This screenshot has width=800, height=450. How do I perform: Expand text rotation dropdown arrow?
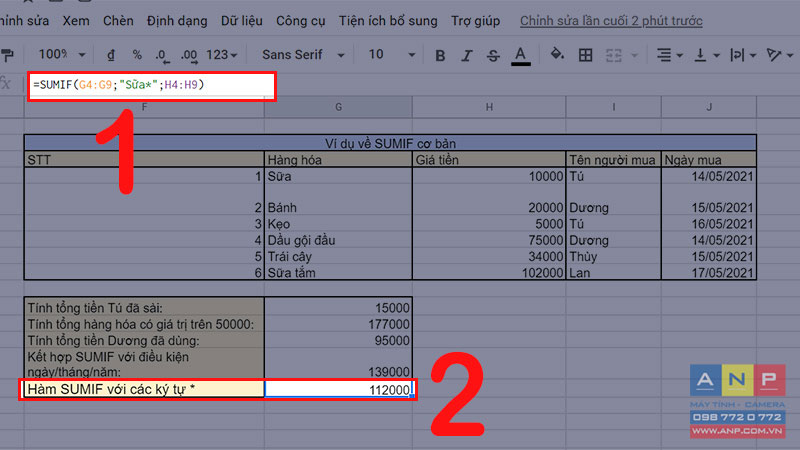[x=790, y=55]
